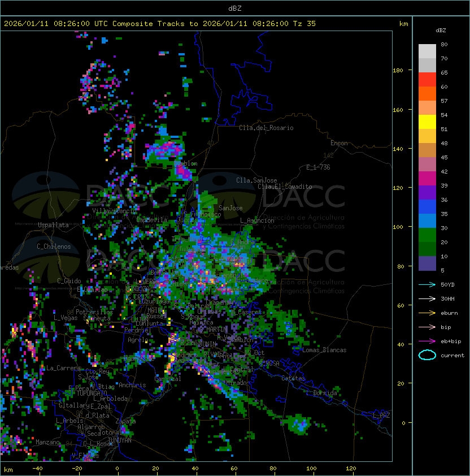Screen dimensions: 470x476
Task: Click the 'Catitas' map label
Action: (293, 378)
